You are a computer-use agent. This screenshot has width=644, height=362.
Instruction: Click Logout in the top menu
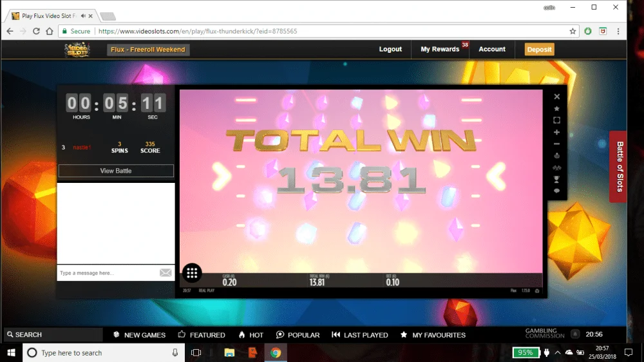click(x=390, y=50)
